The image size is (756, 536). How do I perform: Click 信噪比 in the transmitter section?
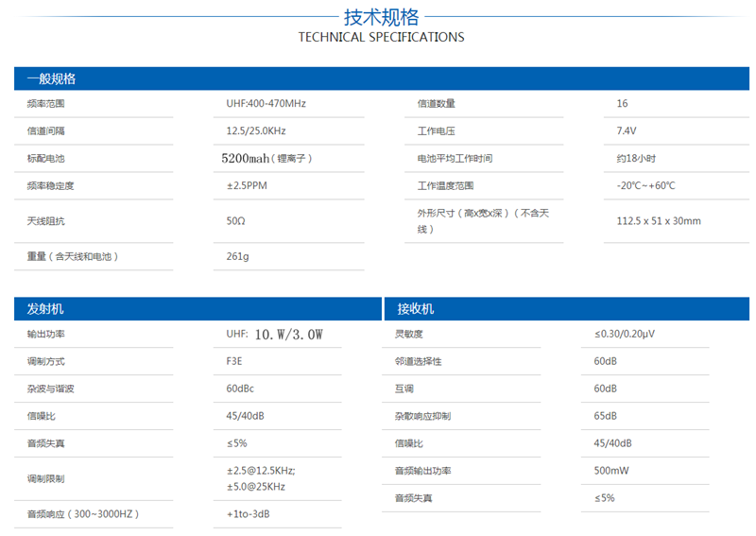pyautogui.click(x=41, y=416)
